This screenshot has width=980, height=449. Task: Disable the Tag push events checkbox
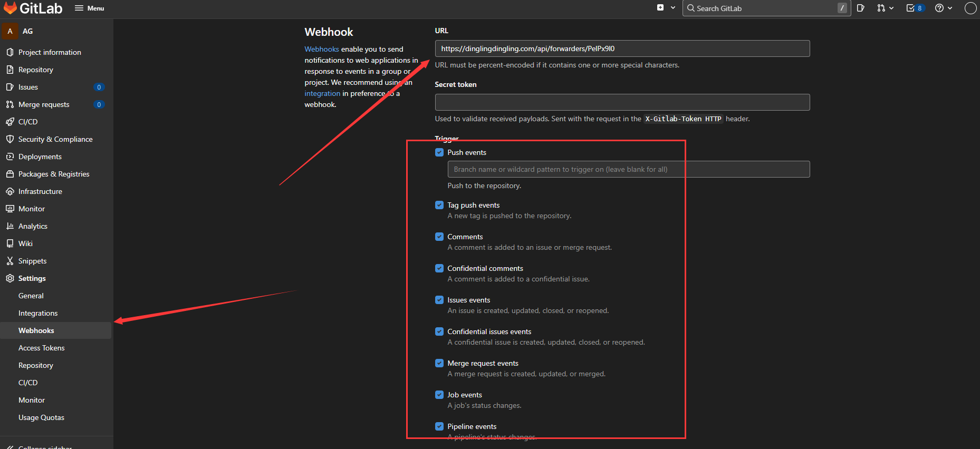tap(439, 205)
